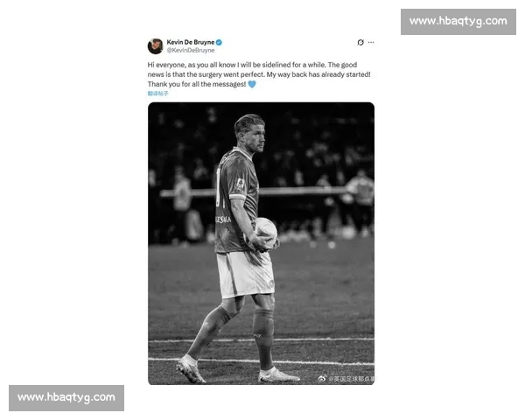Open the three-dot more options menu
525x420 pixels.
coord(371,42)
